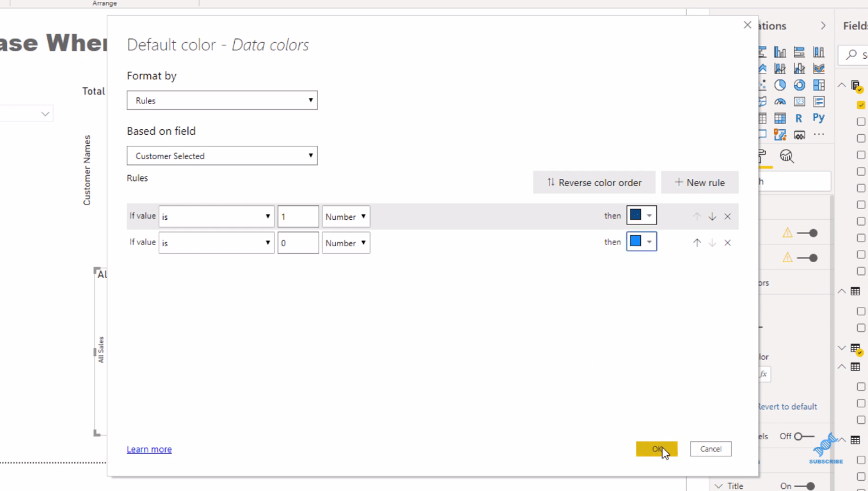Confirm with the OK button
This screenshot has width=868, height=491.
click(657, 449)
